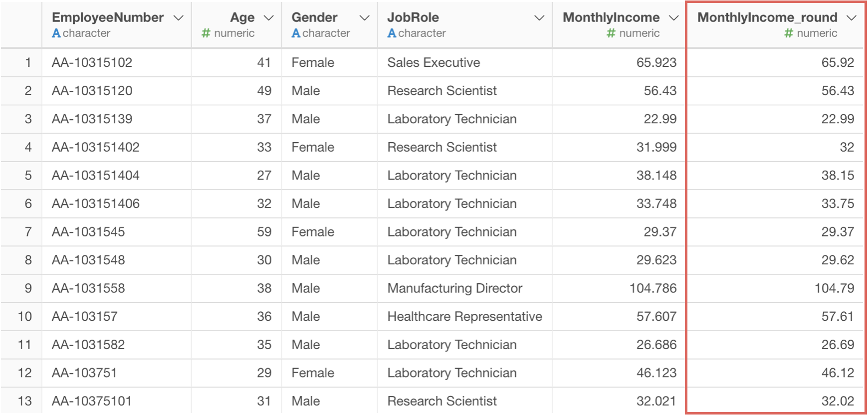Click the character type icon under EmployeeNumber
This screenshot has height=416, width=868.
(x=56, y=33)
